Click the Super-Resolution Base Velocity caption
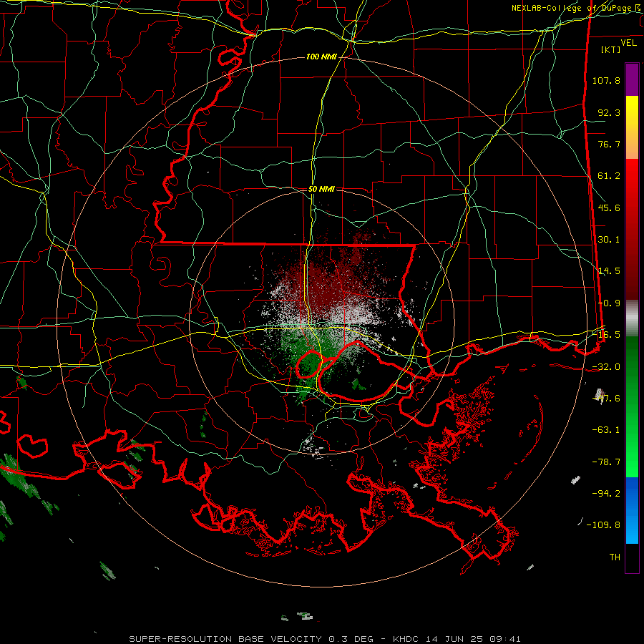The image size is (644, 644). click(325, 639)
